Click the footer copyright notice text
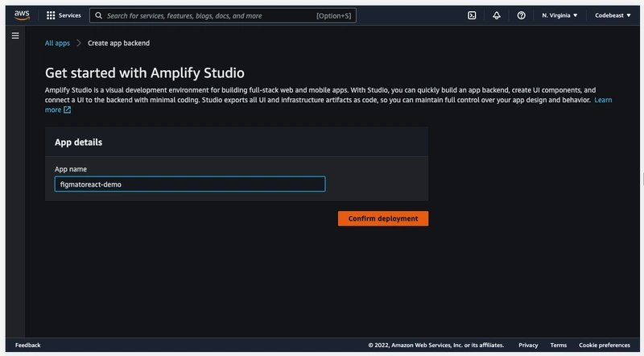 pos(436,346)
